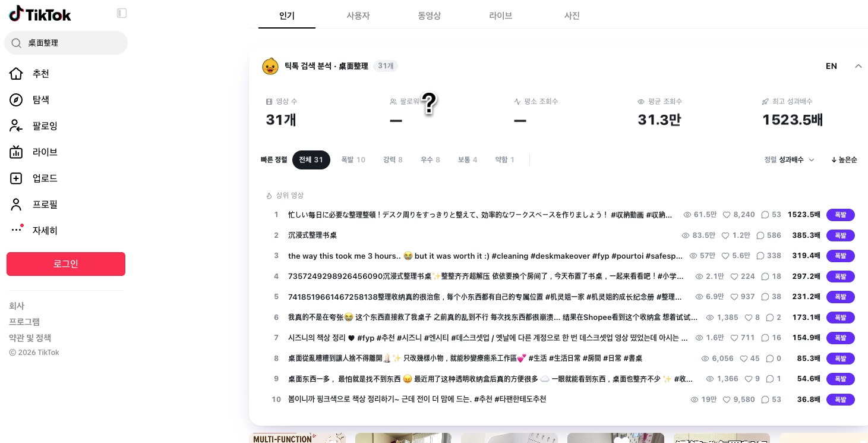Open the MULTI-FUNCTION video thumbnail
Screen dimensions: 868x443
coord(297,438)
